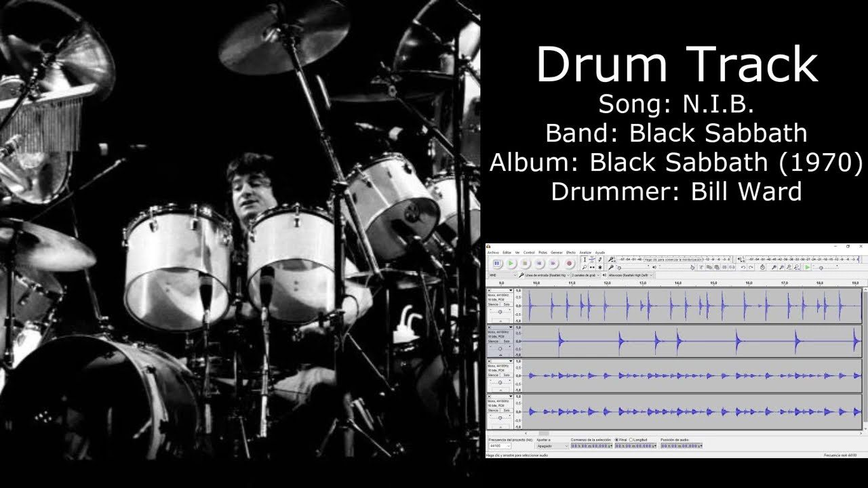Mute the second track with Silencio
Image resolution: width=868 pixels, height=488 pixels.
pos(493,341)
